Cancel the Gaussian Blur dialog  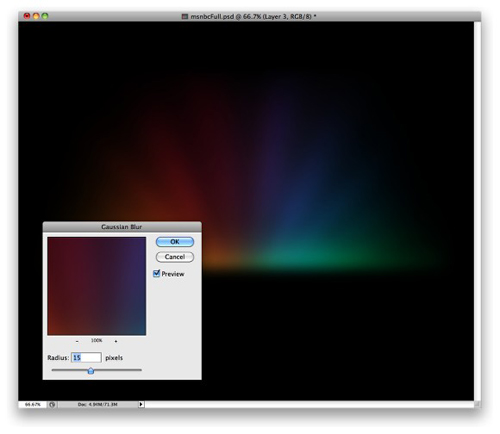(x=175, y=257)
